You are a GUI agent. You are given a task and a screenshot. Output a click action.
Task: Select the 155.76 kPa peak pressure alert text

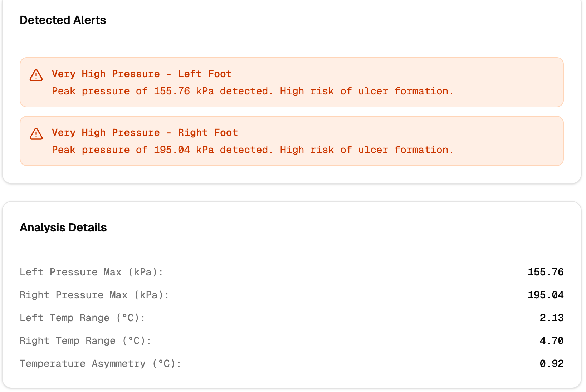[252, 91]
